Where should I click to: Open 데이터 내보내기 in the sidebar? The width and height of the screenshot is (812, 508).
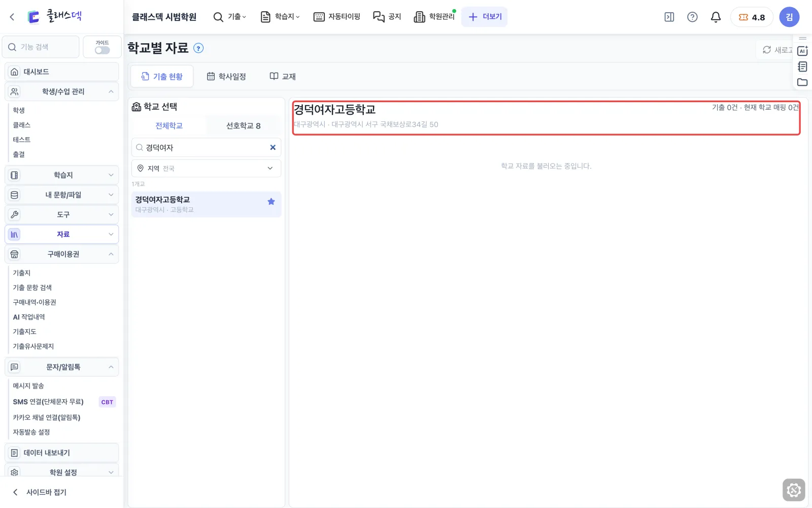pos(62,453)
